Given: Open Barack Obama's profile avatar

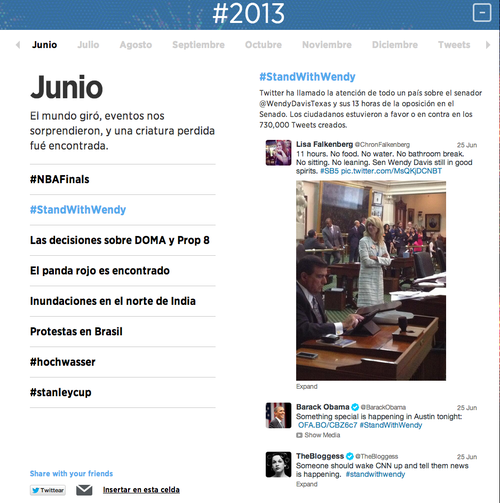Looking at the screenshot, I should pyautogui.click(x=278, y=415).
